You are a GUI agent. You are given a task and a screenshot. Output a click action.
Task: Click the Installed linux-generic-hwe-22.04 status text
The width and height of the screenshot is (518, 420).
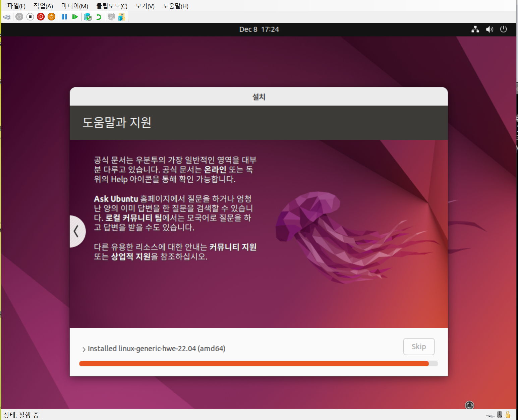(x=157, y=349)
